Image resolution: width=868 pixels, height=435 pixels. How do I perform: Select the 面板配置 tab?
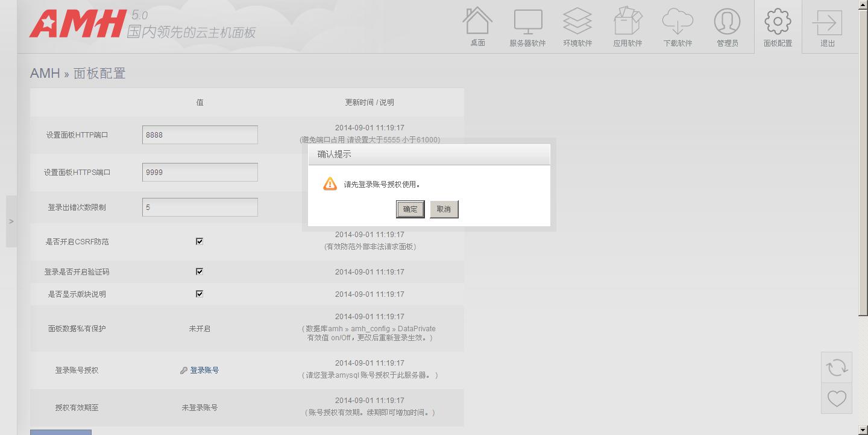(778, 27)
